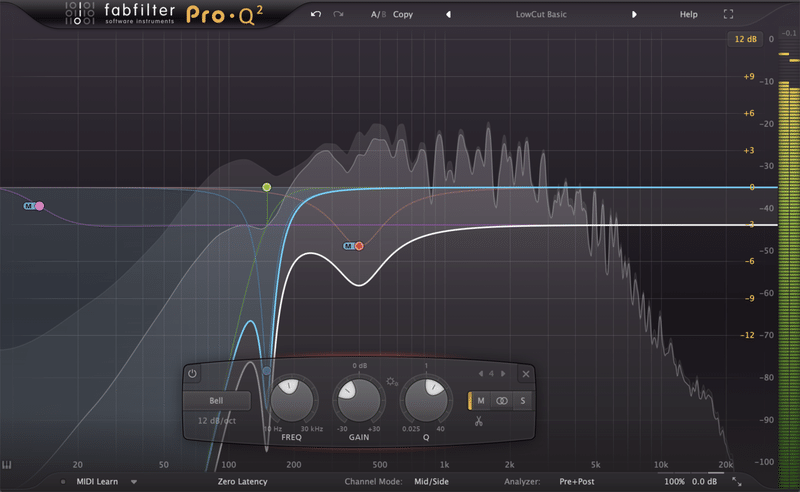Open the LowCut Basic preset menu

click(x=541, y=14)
